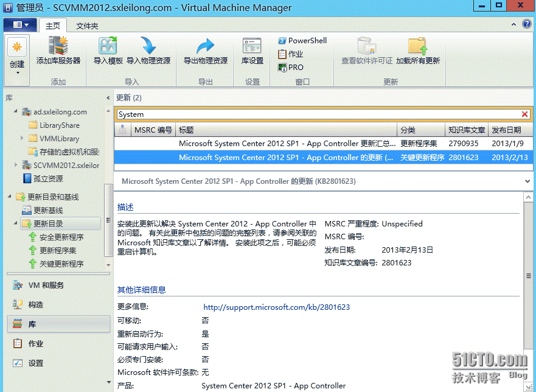Switch to the 文件夹 tab
Image resolution: width=536 pixels, height=392 pixels.
coord(87,26)
